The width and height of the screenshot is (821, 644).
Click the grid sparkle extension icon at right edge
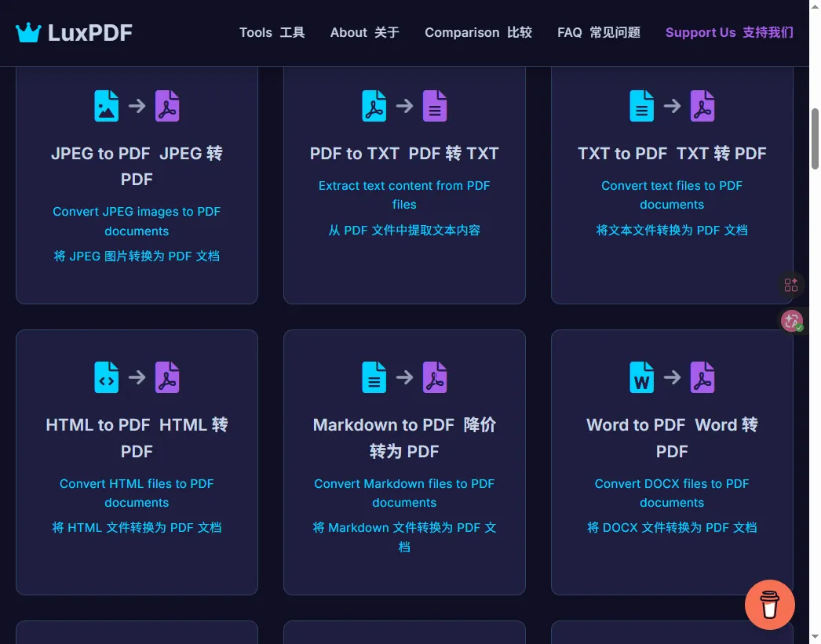click(x=791, y=285)
